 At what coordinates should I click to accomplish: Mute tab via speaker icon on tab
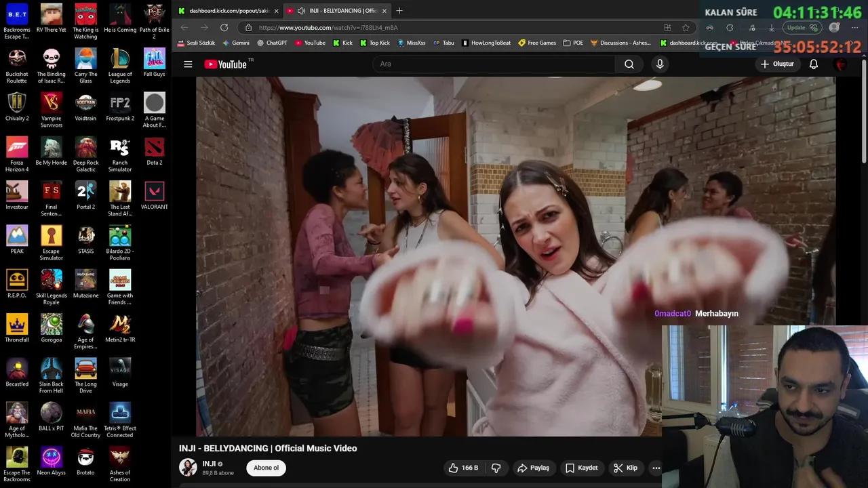301,11
